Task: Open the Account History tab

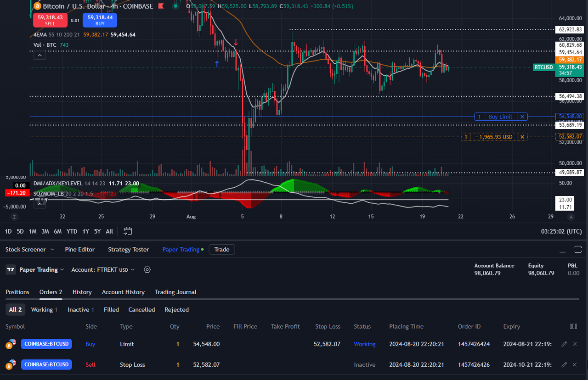Action: pos(123,292)
